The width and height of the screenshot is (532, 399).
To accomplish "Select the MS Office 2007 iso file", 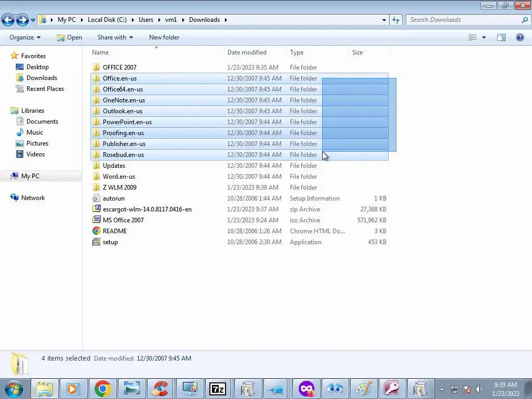I will [x=239, y=220].
